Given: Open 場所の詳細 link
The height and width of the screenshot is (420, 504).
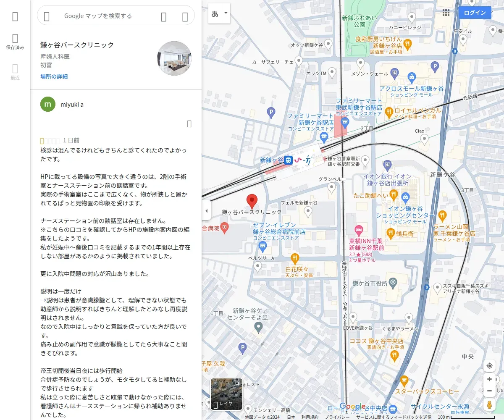Looking at the screenshot, I should [x=54, y=76].
